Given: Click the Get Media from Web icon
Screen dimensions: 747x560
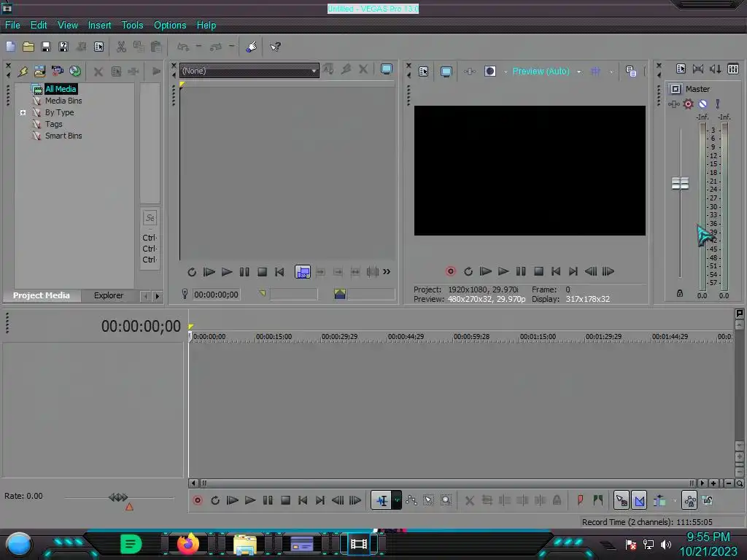Looking at the screenshot, I should [75, 71].
